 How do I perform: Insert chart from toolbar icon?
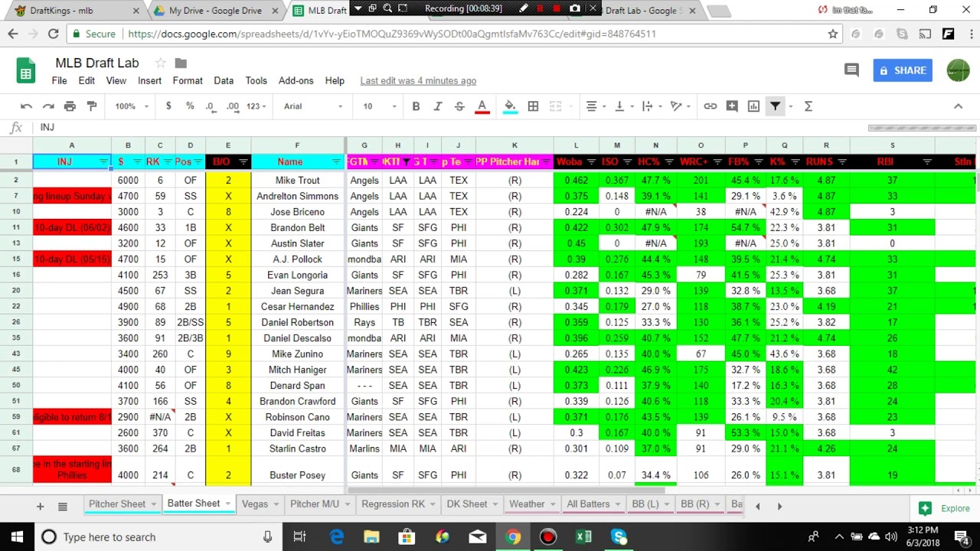tap(753, 106)
